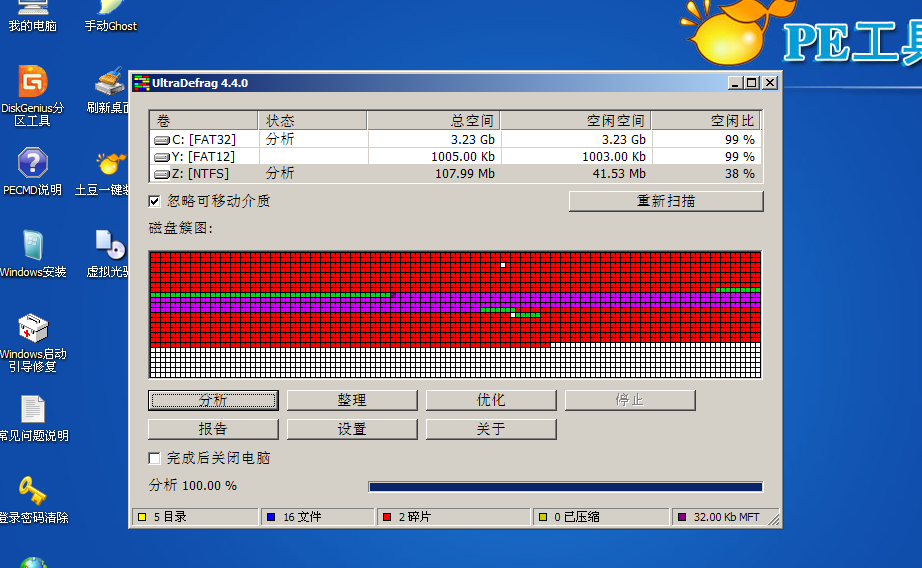Screen dimensions: 922x568
Task: Open the 关于 about button
Action: [491, 429]
